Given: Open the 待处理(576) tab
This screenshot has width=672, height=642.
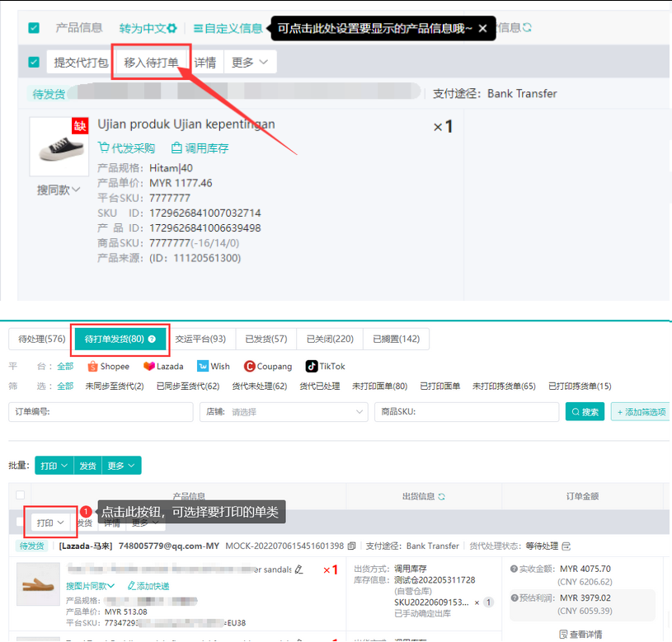Looking at the screenshot, I should pyautogui.click(x=39, y=339).
